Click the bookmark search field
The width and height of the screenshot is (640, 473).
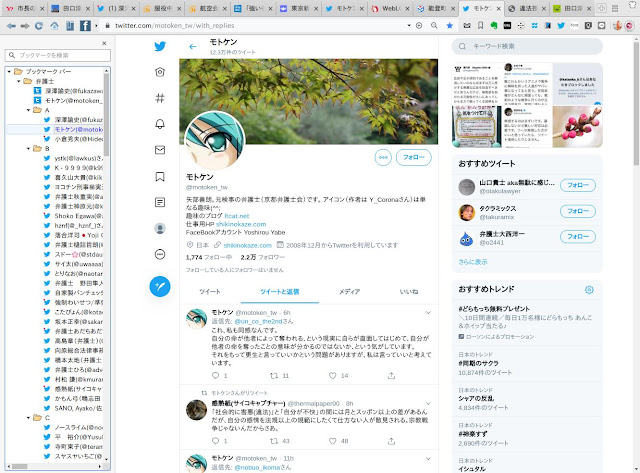tap(58, 55)
